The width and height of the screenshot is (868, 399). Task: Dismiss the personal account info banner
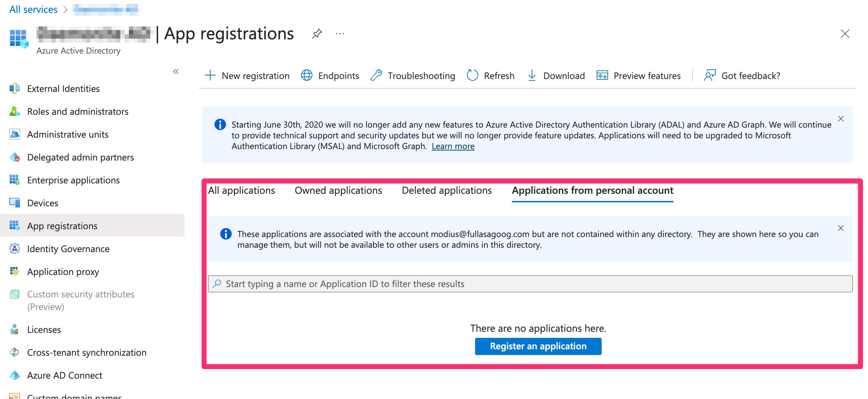point(841,228)
